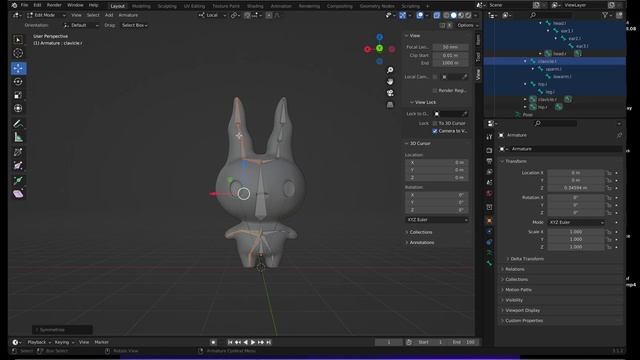Open the Tool properties tab icon

click(489, 137)
